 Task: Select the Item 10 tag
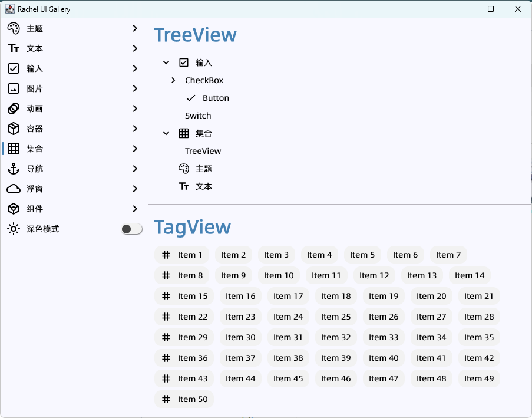tap(279, 275)
